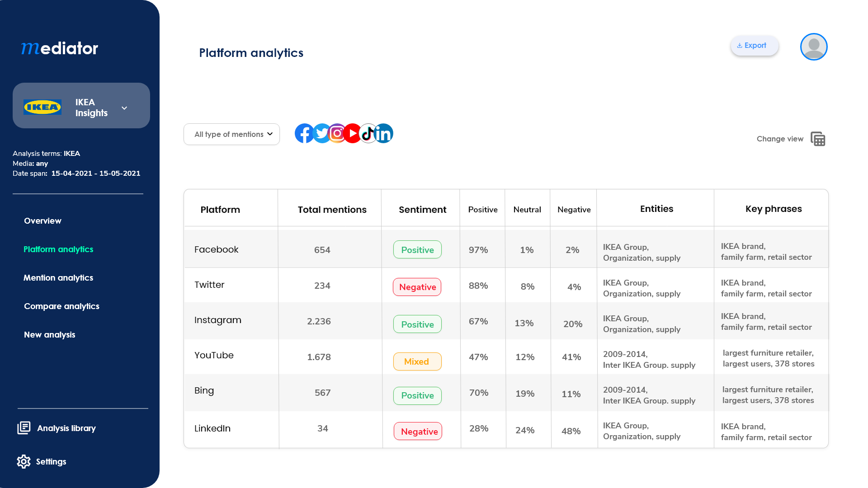Click the Settings gear icon

pyautogui.click(x=24, y=461)
